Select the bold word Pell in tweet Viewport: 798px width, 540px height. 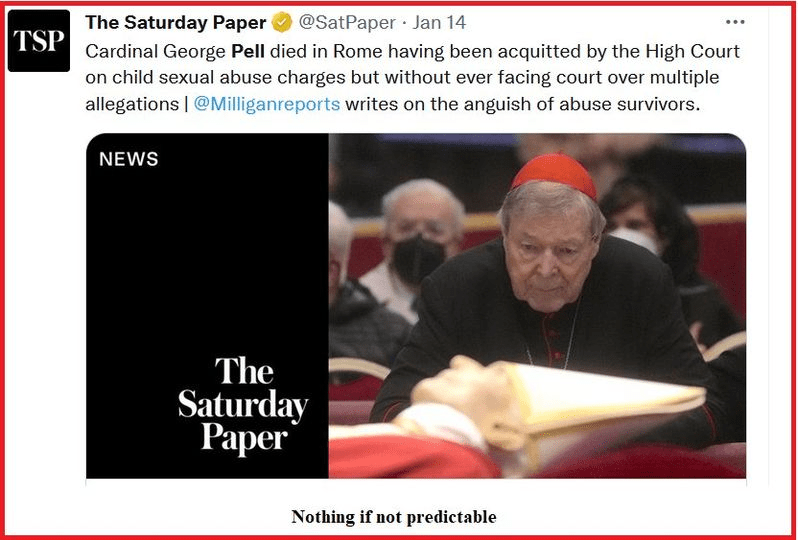pyautogui.click(x=248, y=51)
